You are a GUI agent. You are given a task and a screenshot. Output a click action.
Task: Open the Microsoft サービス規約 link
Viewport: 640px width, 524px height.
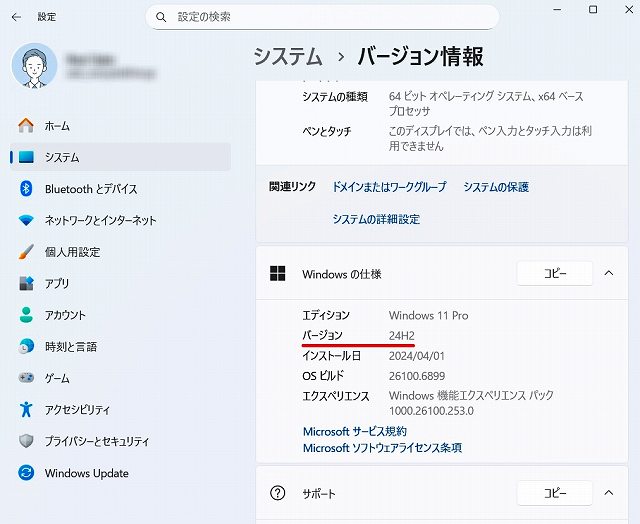(354, 432)
